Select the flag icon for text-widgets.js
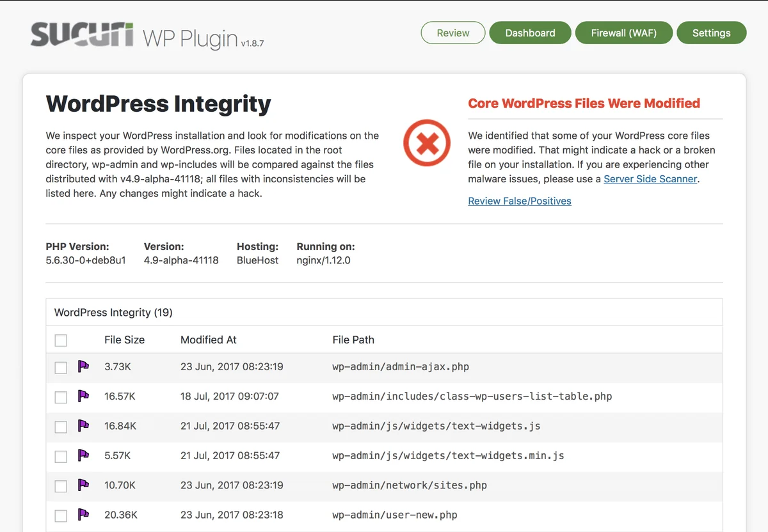768x532 pixels. [83, 426]
